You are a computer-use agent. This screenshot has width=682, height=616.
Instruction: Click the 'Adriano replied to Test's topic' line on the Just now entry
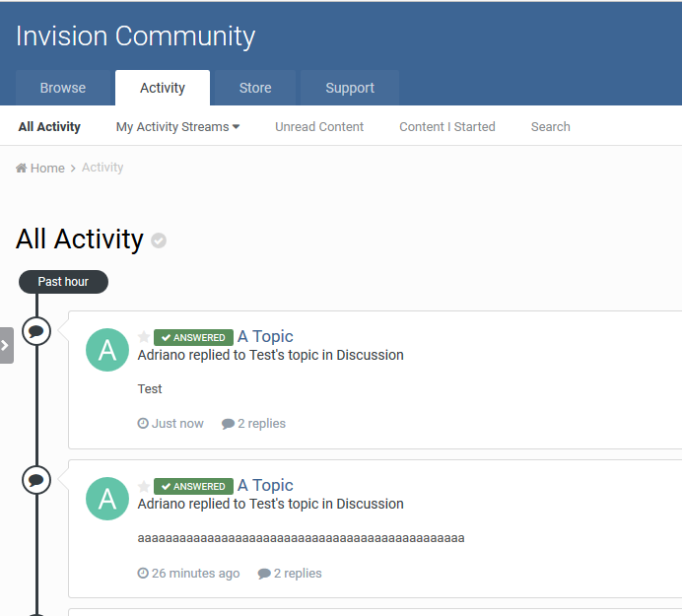(x=271, y=355)
